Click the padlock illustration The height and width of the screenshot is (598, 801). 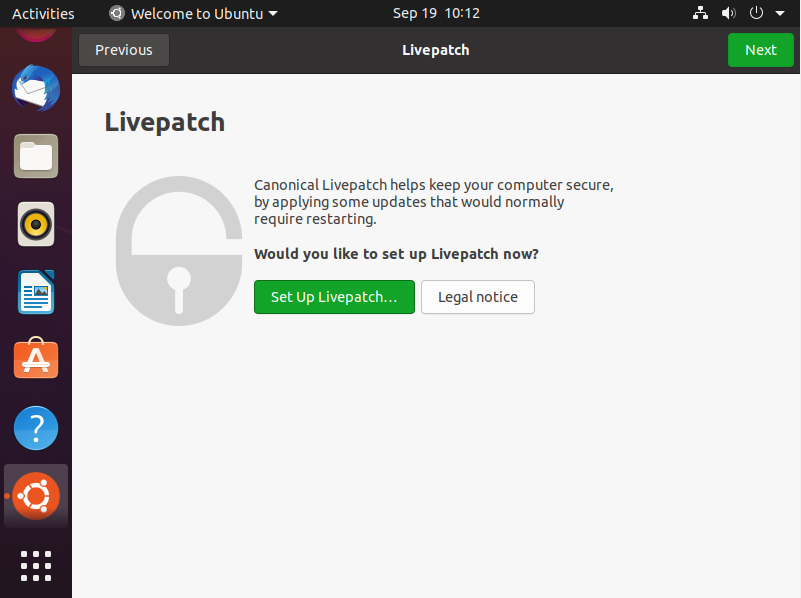(179, 251)
